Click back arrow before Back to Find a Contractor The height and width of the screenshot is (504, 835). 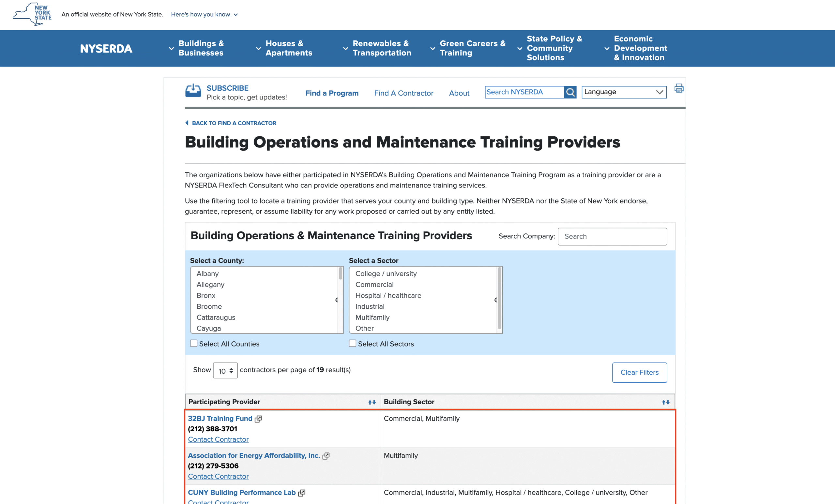click(x=187, y=123)
